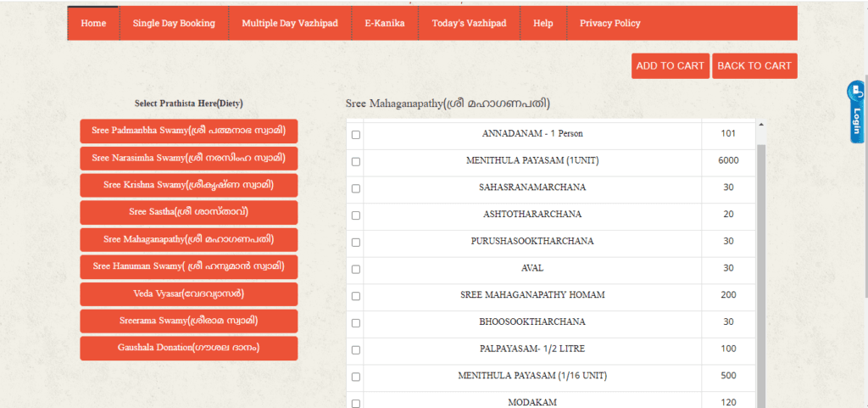Choose the Gaushala Donation option

point(189,348)
